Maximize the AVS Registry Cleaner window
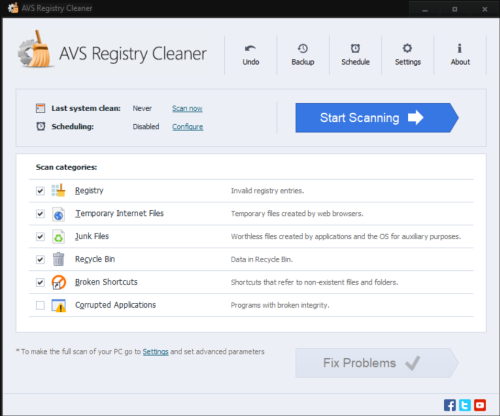This screenshot has height=416, width=500. pyautogui.click(x=455, y=9)
